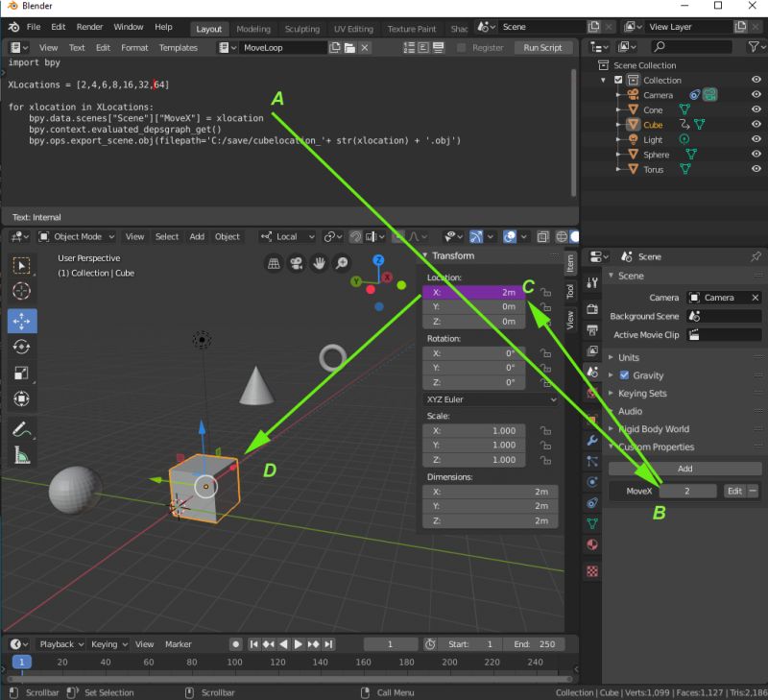Image resolution: width=768 pixels, height=700 pixels.
Task: Disable the Gravity checkbox
Action: point(624,375)
